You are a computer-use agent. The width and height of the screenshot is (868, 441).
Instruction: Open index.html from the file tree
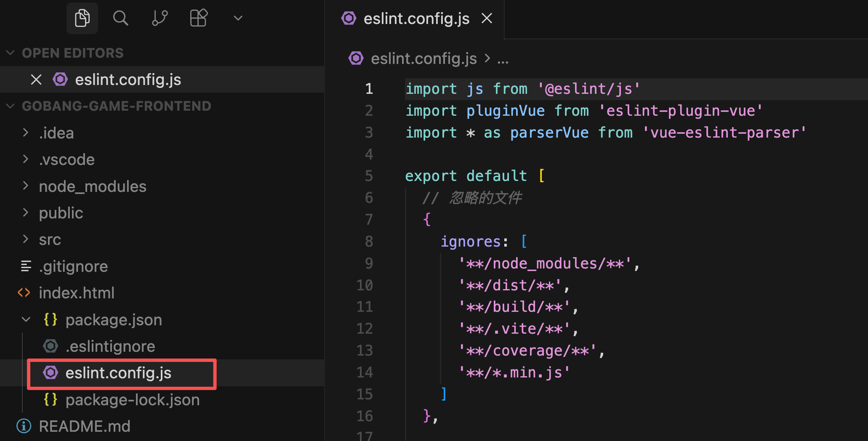coord(76,293)
